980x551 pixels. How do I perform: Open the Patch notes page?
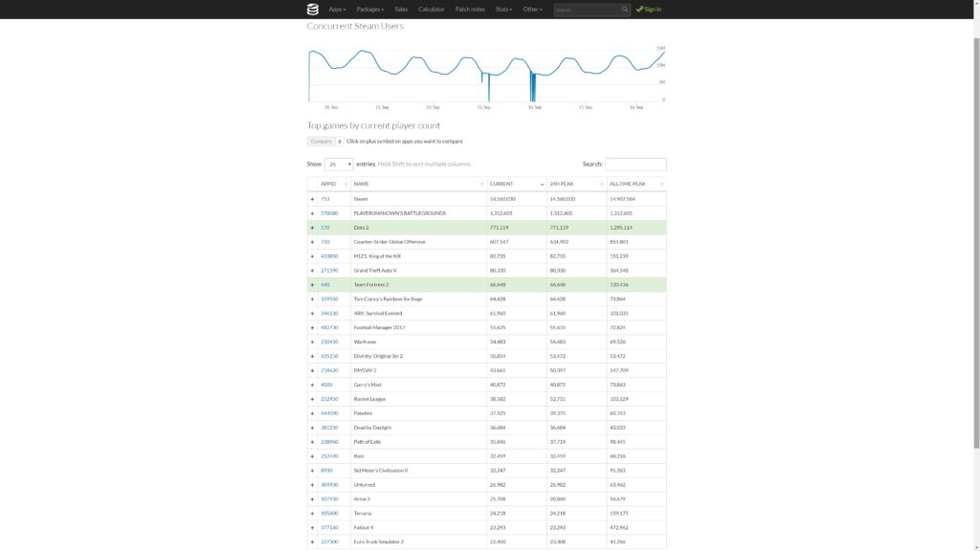(469, 10)
